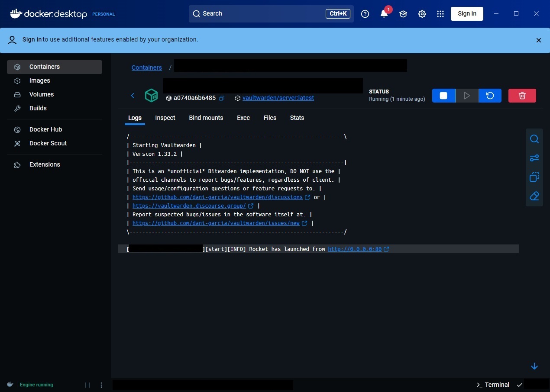The width and height of the screenshot is (550, 392).
Task: Open the apps grid menu icon
Action: pyautogui.click(x=440, y=14)
